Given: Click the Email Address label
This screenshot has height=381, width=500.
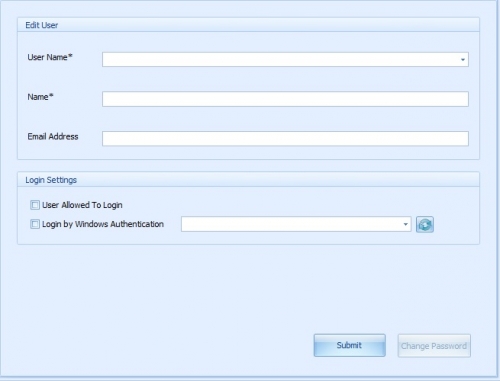Looking at the screenshot, I should pyautogui.click(x=53, y=137).
